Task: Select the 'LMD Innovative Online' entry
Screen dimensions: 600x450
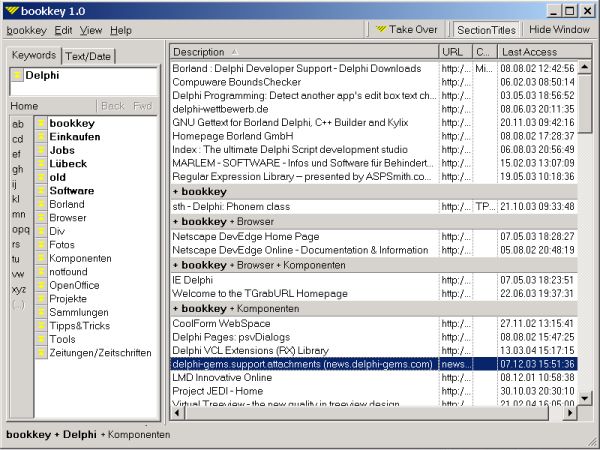Action: (373, 378)
